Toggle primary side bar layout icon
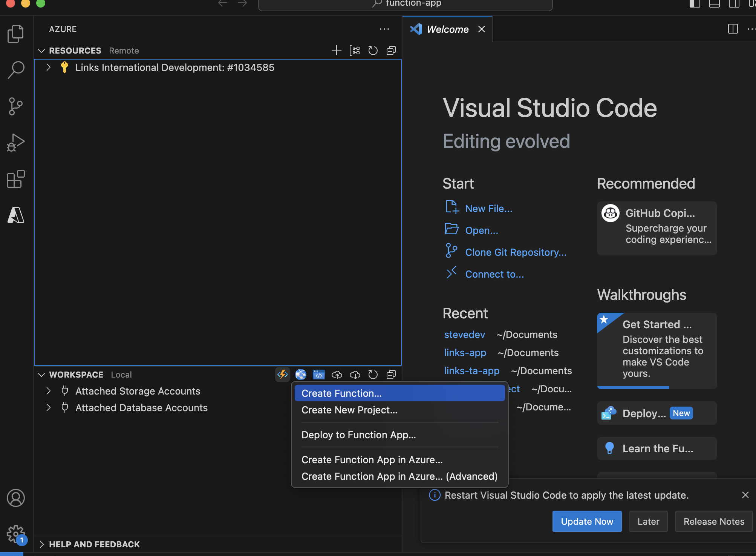 click(695, 4)
